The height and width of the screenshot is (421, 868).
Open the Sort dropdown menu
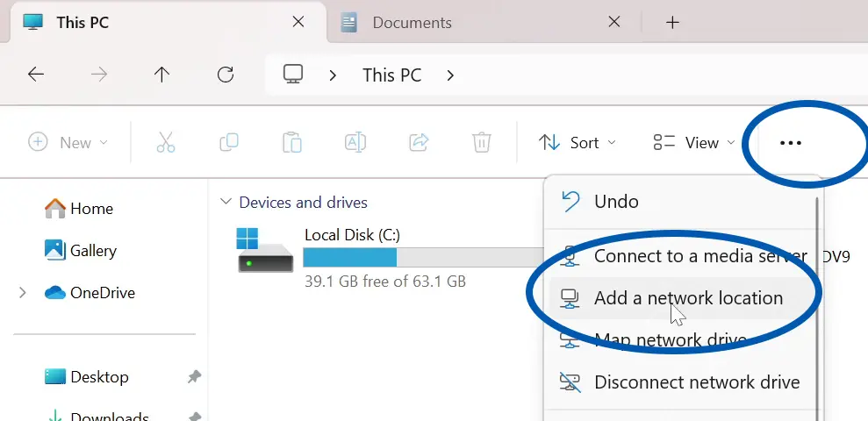point(577,143)
